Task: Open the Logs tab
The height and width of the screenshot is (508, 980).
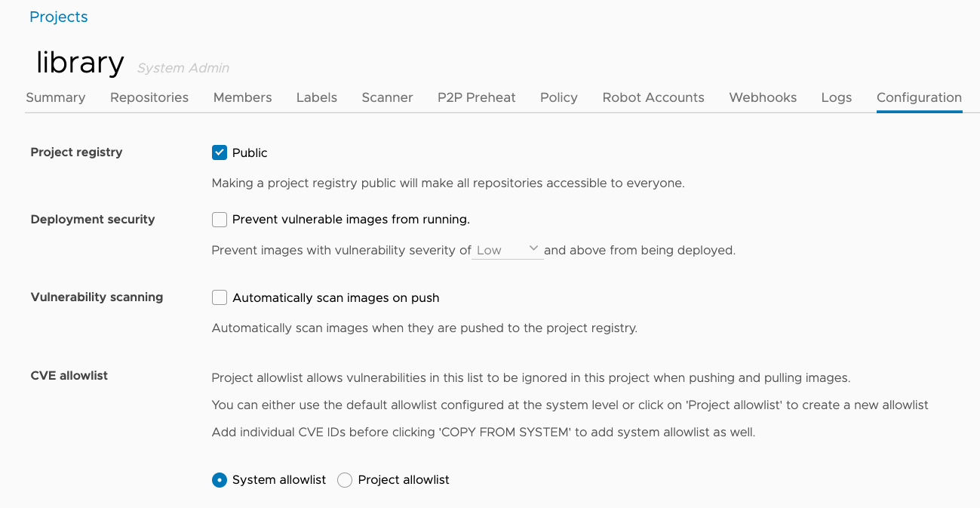Action: point(836,97)
